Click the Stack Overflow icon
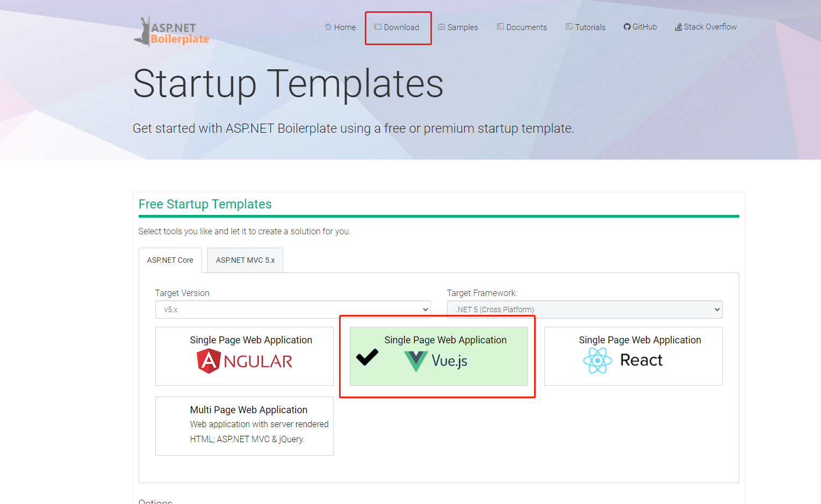The width and height of the screenshot is (821, 504). tap(679, 27)
